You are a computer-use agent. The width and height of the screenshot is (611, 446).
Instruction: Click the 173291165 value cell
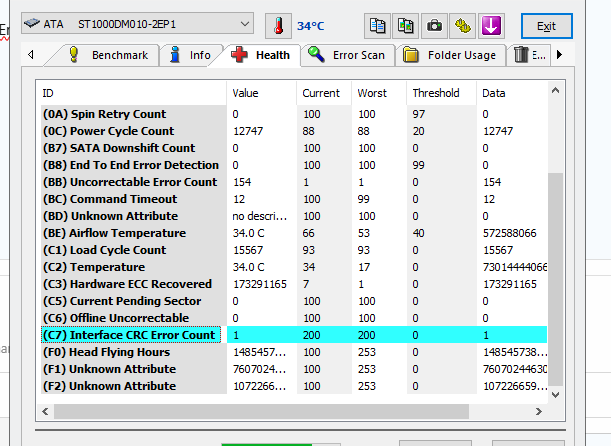(260, 284)
